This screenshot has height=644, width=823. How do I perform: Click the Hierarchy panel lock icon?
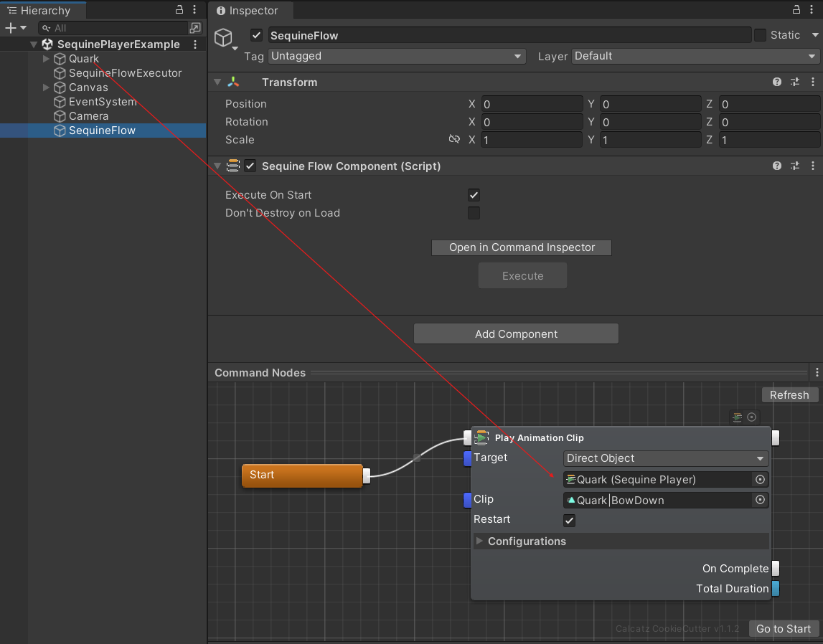179,10
